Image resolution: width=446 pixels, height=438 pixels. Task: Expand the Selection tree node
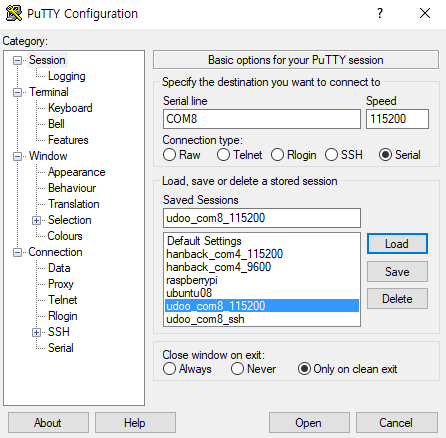(x=36, y=220)
